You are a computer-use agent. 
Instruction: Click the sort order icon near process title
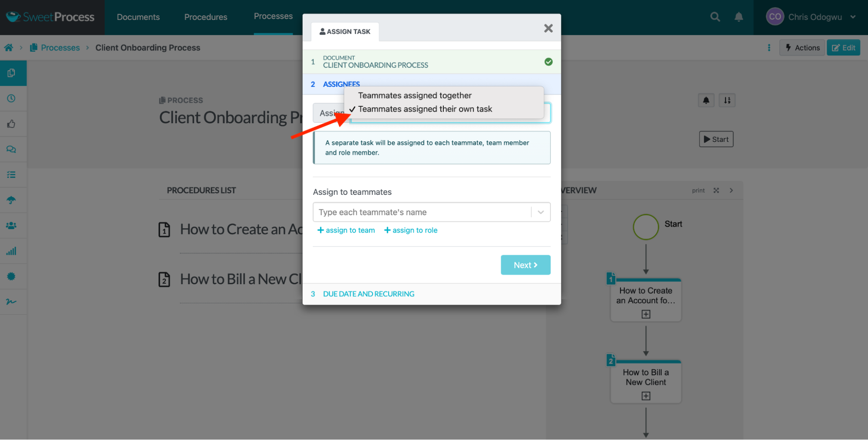tap(727, 100)
